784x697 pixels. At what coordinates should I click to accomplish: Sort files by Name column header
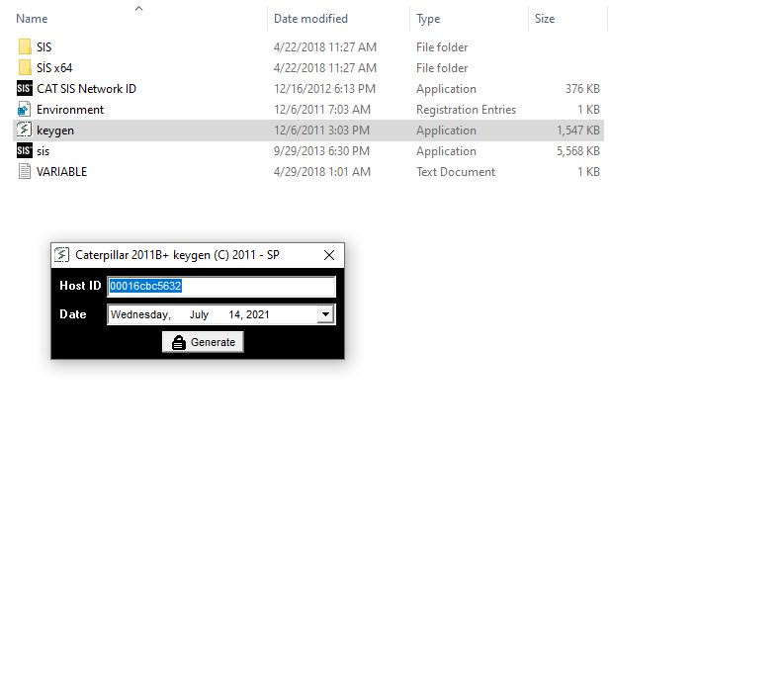pyautogui.click(x=32, y=19)
